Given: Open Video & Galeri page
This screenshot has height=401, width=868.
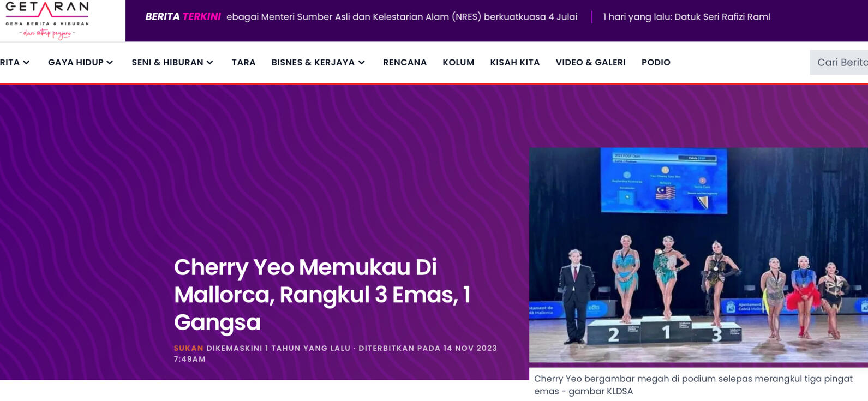Looking at the screenshot, I should (x=590, y=63).
